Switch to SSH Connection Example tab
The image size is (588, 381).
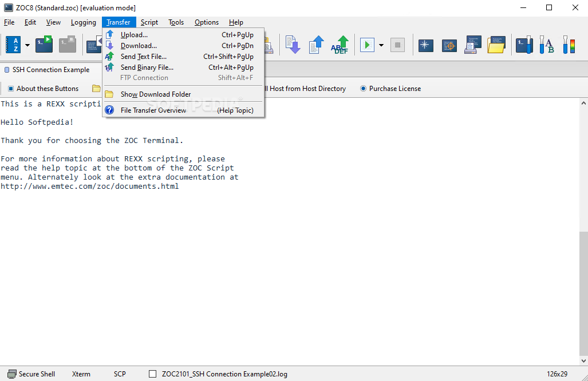(x=48, y=70)
